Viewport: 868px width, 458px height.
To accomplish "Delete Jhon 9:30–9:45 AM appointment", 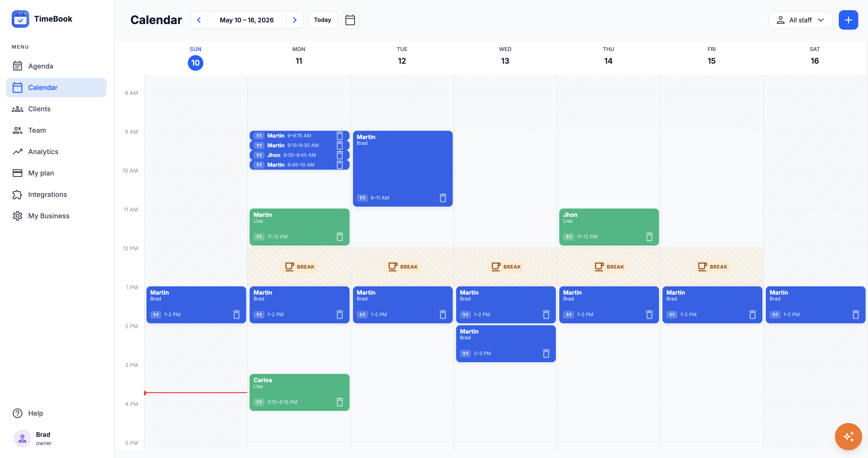I will [340, 155].
